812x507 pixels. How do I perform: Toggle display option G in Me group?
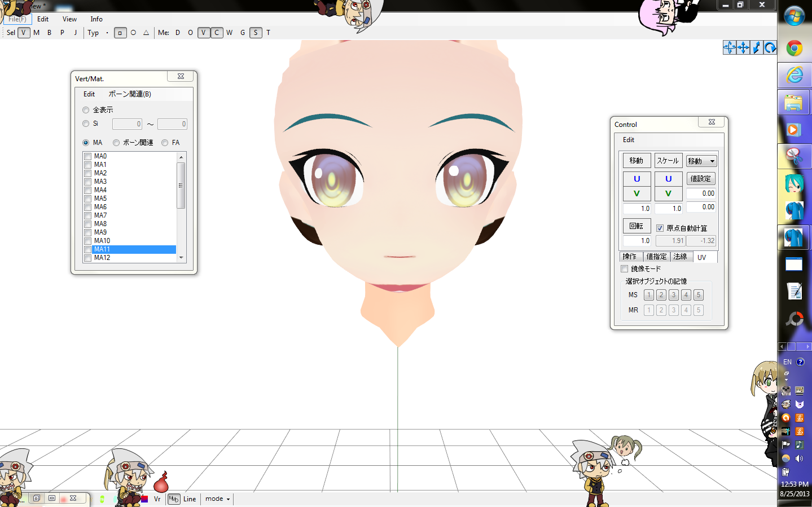tap(243, 33)
